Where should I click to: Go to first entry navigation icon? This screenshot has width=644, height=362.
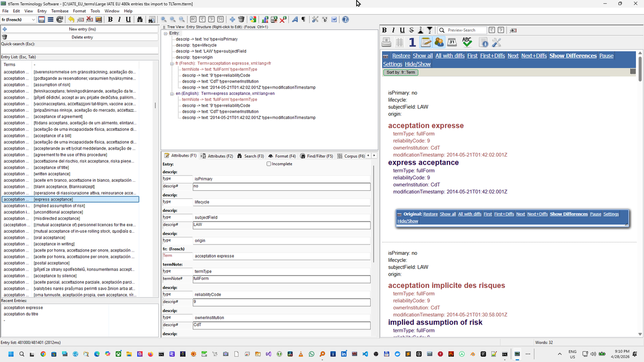(193, 20)
